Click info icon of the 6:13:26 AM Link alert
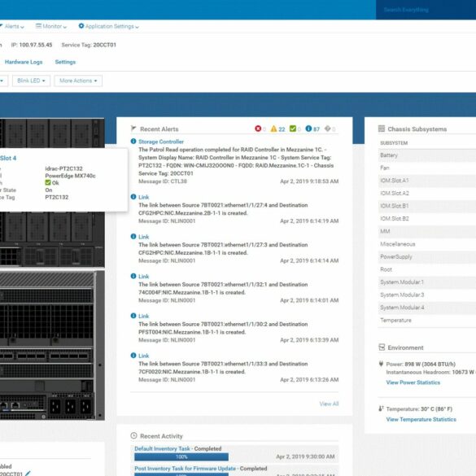 (133, 356)
